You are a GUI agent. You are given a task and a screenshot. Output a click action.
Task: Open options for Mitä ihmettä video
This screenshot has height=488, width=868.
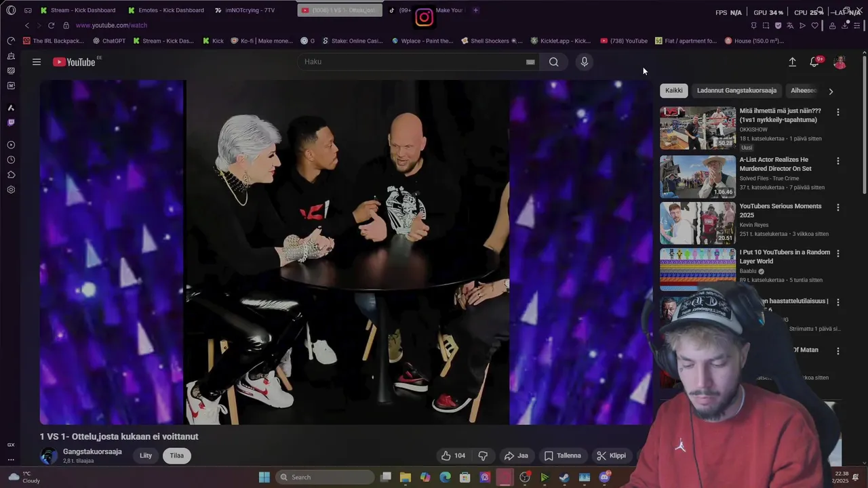coord(838,112)
